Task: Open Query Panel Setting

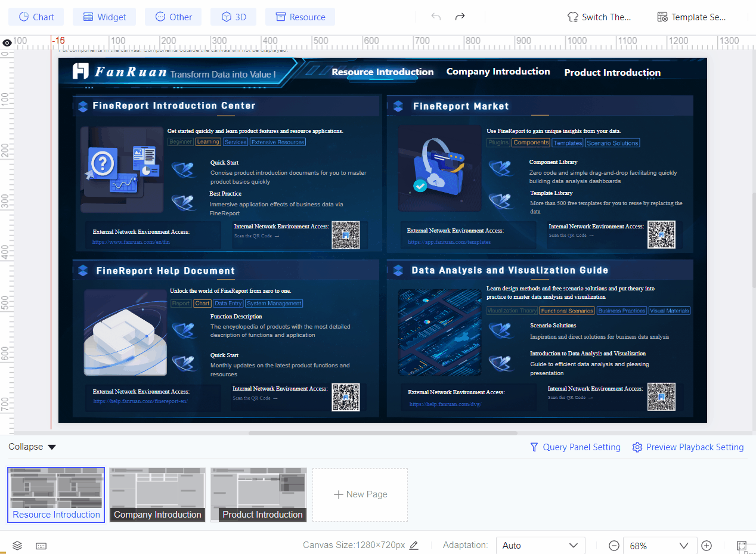Action: click(x=575, y=447)
